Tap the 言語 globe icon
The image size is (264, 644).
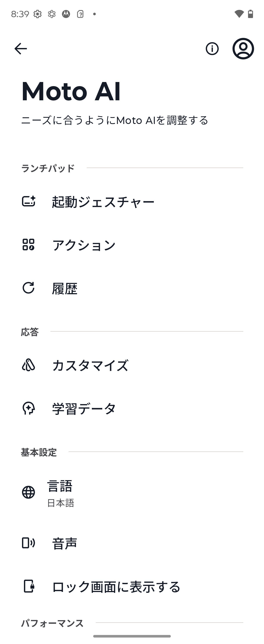click(x=28, y=492)
